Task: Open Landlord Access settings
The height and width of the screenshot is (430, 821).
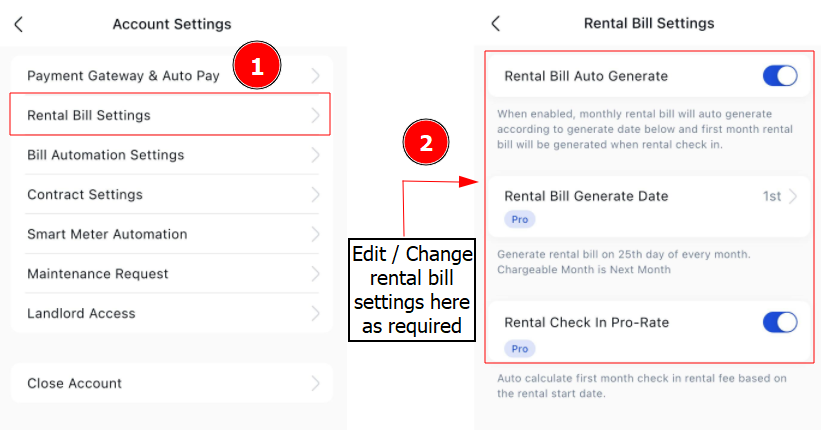Action: [172, 313]
